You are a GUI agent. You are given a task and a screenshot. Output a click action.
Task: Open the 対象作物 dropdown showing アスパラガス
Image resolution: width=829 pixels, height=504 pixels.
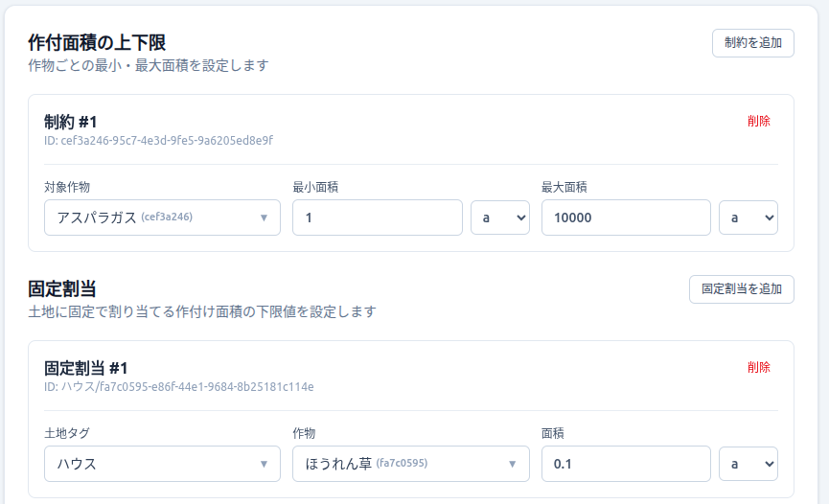(162, 218)
